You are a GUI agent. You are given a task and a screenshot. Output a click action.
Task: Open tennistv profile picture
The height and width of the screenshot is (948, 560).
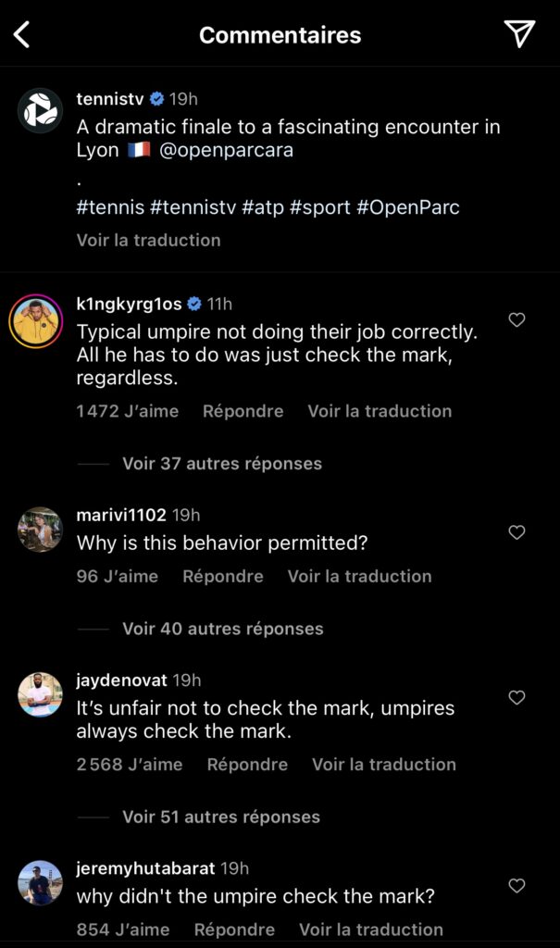(40, 112)
